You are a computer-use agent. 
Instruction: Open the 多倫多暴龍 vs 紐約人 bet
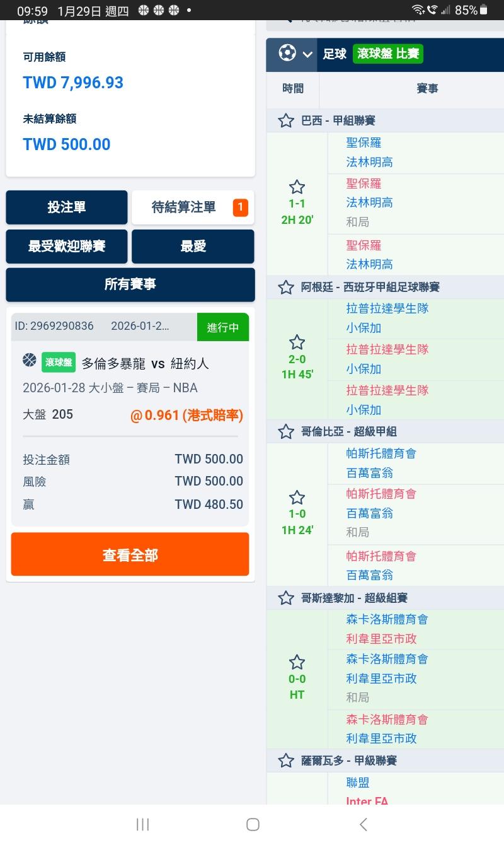point(145,363)
